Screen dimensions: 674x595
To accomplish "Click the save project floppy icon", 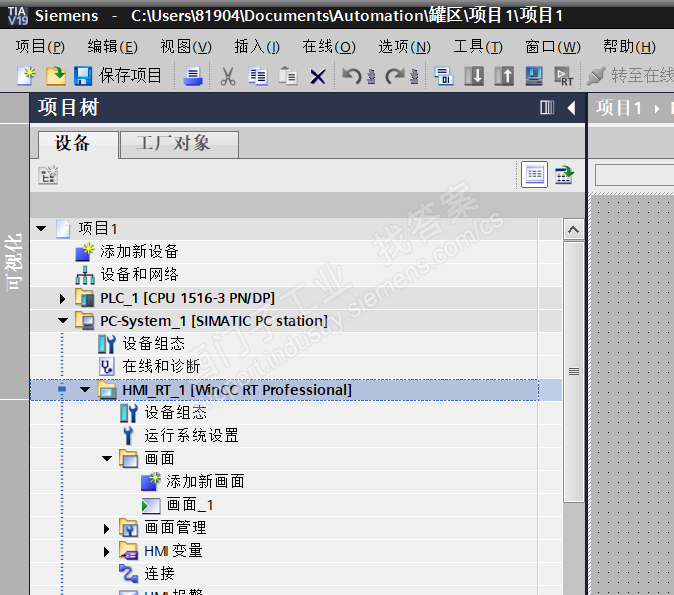I will tap(83, 76).
